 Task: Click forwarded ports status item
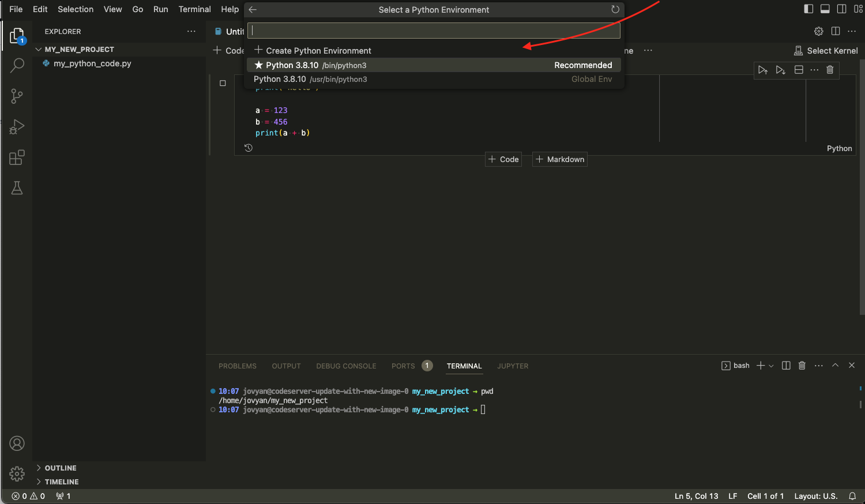63,496
